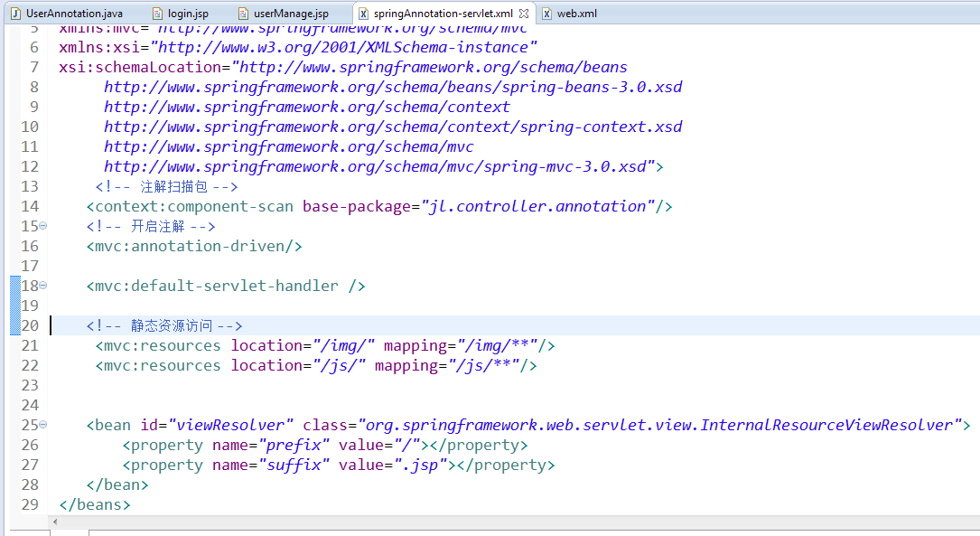Click the "prefix" property name
Screen dimensions: 980x536
pos(294,446)
